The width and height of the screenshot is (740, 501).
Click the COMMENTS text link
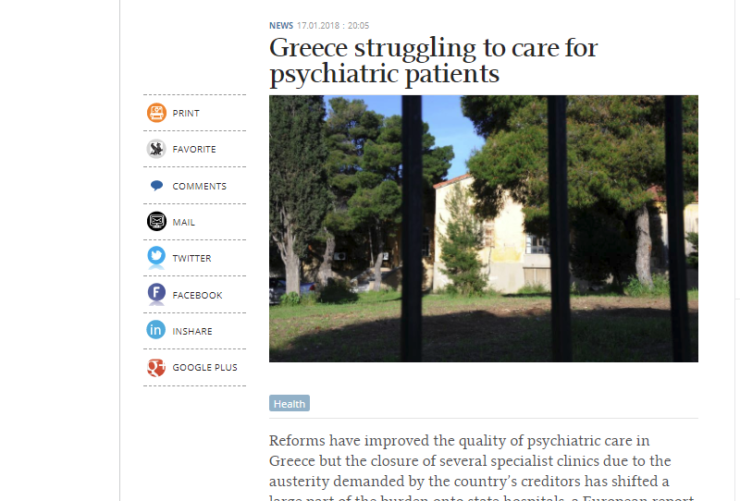click(199, 186)
